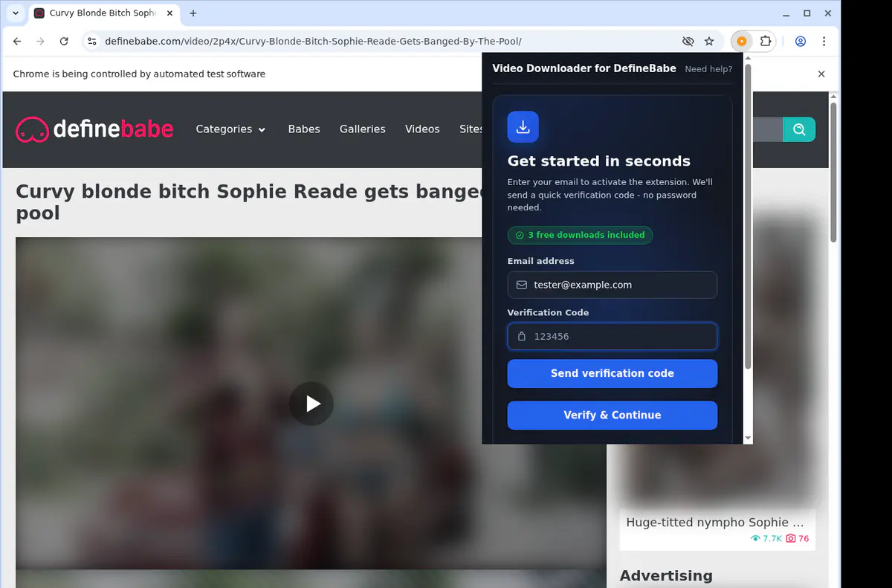Click the blue download icon in the popup
Viewport: 892px width, 588px height.
click(x=523, y=127)
